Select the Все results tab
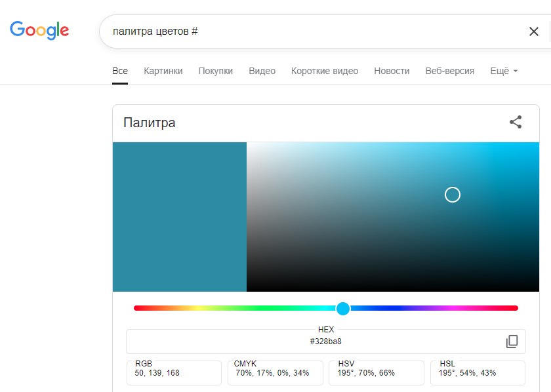 [120, 71]
